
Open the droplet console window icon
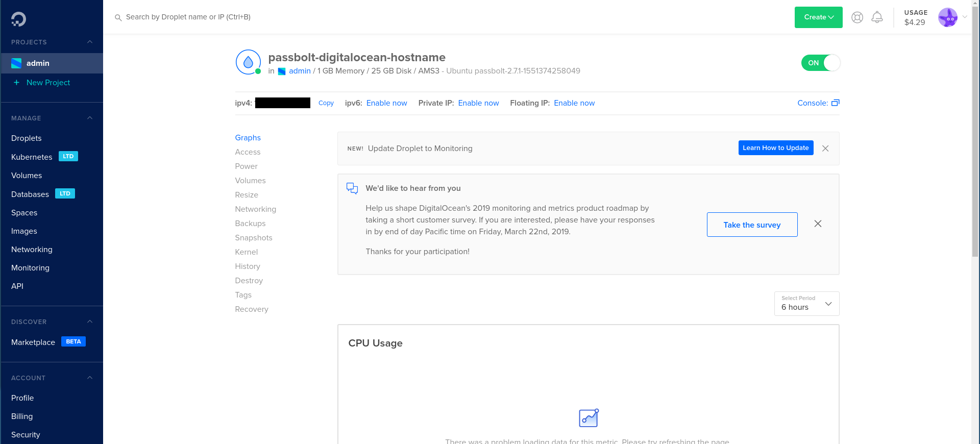pos(835,103)
